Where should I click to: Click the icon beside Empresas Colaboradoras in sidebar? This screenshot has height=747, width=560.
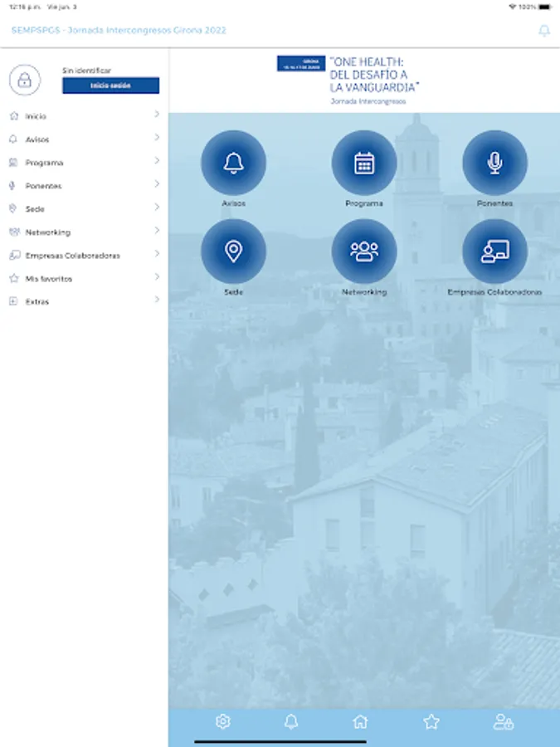pyautogui.click(x=14, y=256)
